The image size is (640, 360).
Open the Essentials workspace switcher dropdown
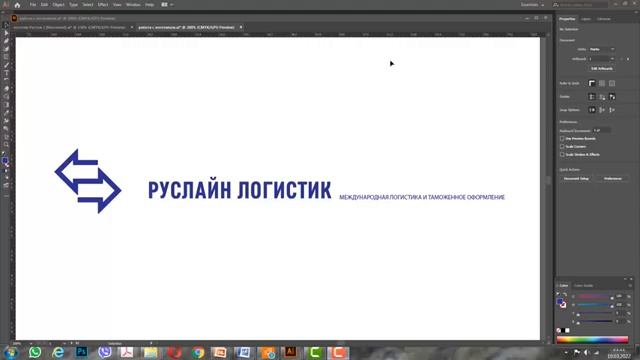(532, 5)
